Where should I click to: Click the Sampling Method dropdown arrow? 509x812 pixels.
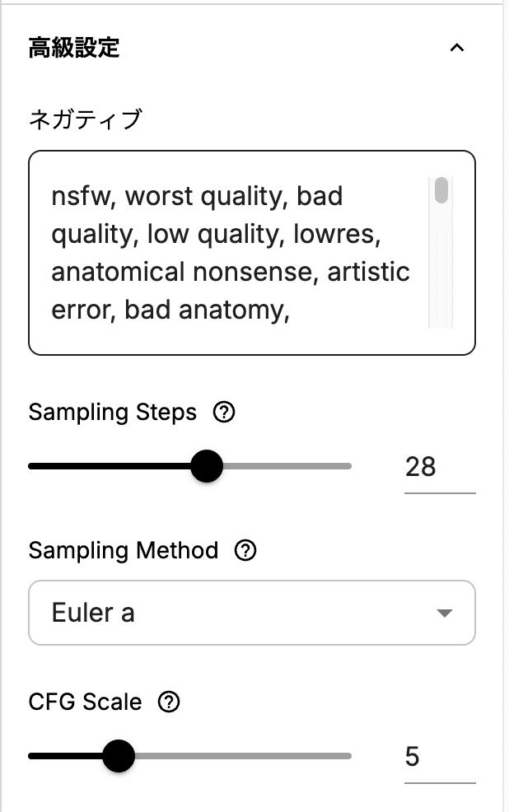click(444, 613)
